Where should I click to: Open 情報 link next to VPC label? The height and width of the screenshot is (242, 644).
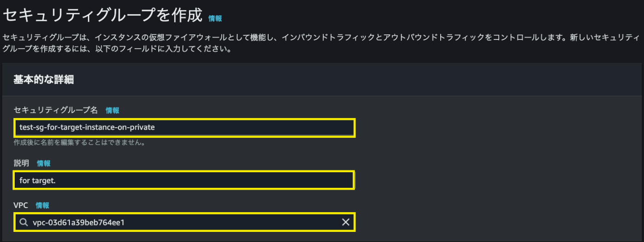[42, 205]
